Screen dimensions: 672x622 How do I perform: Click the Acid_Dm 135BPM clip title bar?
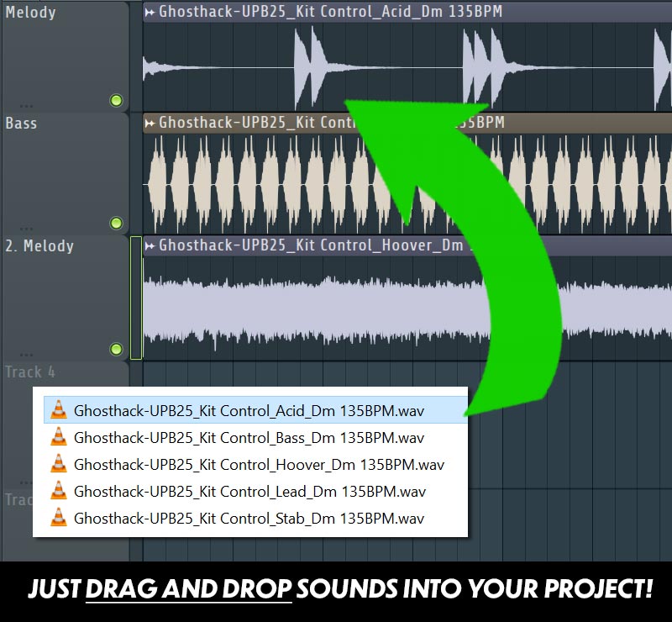click(x=407, y=12)
